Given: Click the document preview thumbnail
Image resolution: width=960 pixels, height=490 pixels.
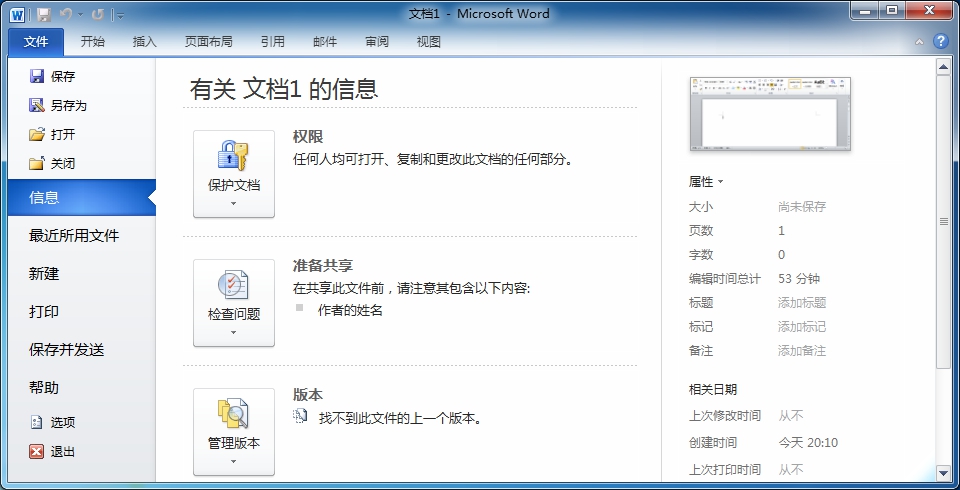Looking at the screenshot, I should coord(770,114).
